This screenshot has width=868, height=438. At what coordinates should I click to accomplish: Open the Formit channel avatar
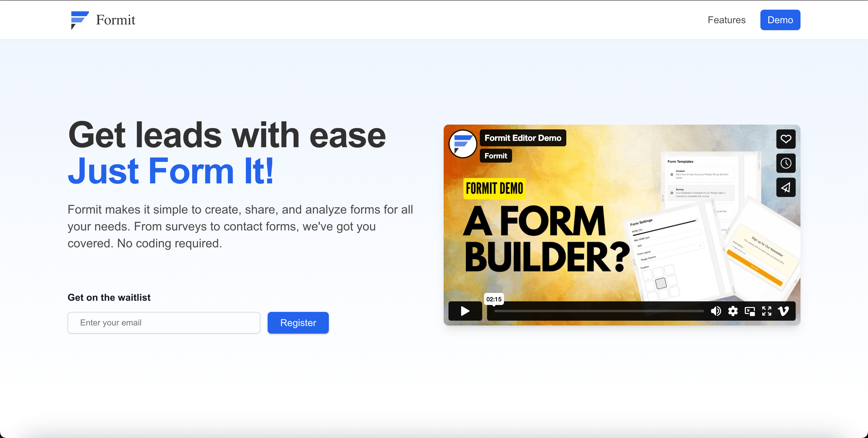[x=463, y=144]
